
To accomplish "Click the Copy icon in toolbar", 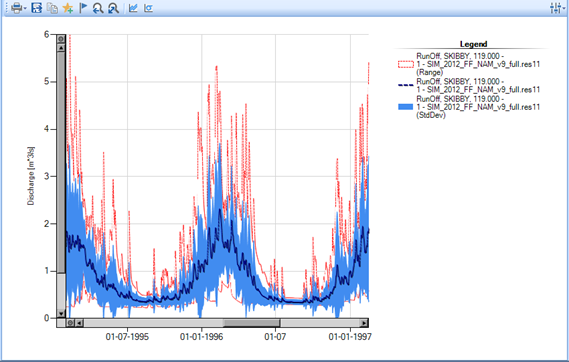I will pyautogui.click(x=53, y=8).
